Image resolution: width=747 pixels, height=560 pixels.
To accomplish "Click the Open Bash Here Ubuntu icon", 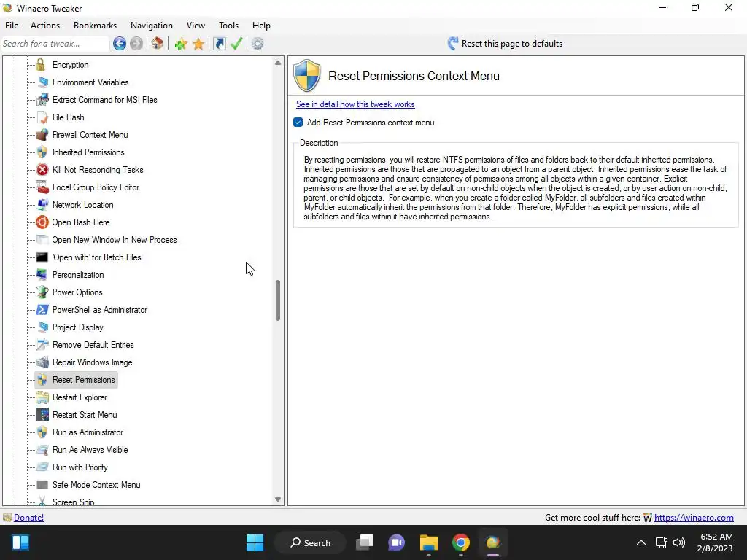I will click(x=42, y=222).
